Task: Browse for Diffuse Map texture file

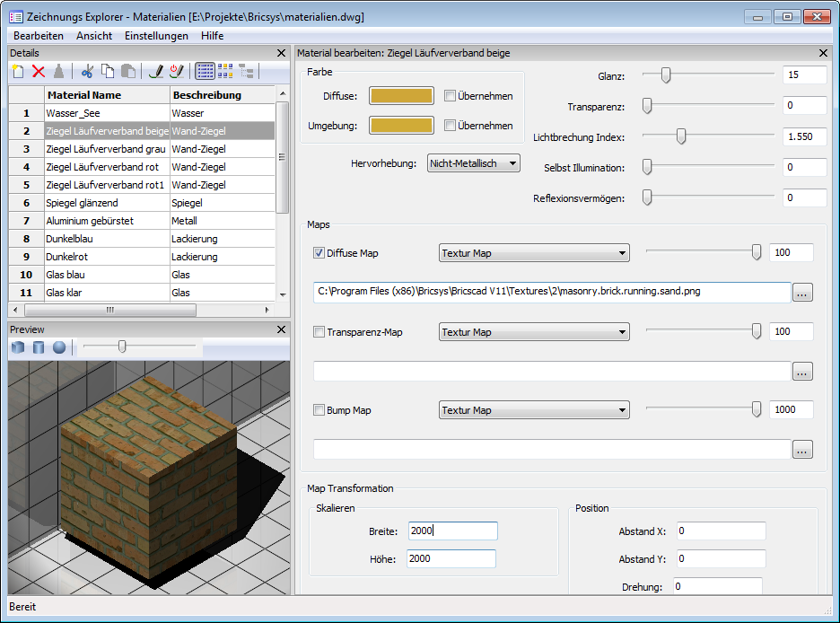Action: [802, 293]
